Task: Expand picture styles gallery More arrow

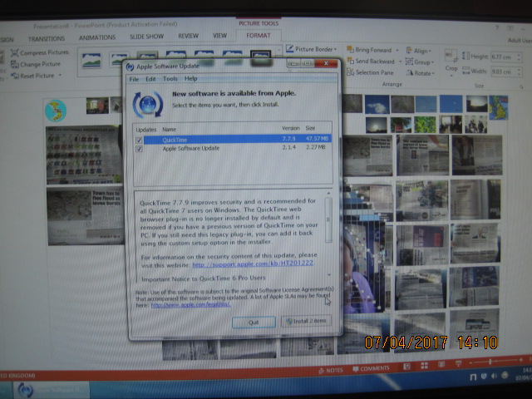Action: (x=279, y=52)
